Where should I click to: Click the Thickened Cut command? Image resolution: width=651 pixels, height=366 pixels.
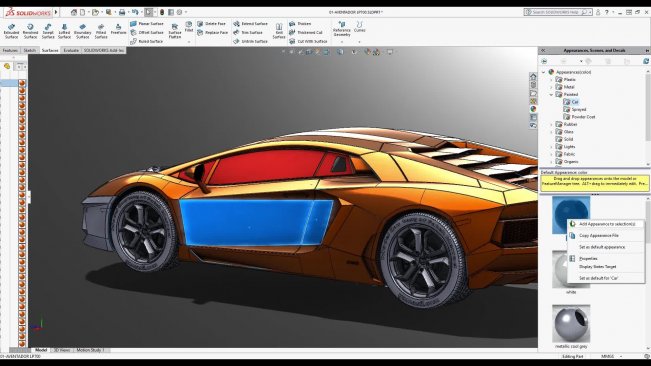coord(306,32)
